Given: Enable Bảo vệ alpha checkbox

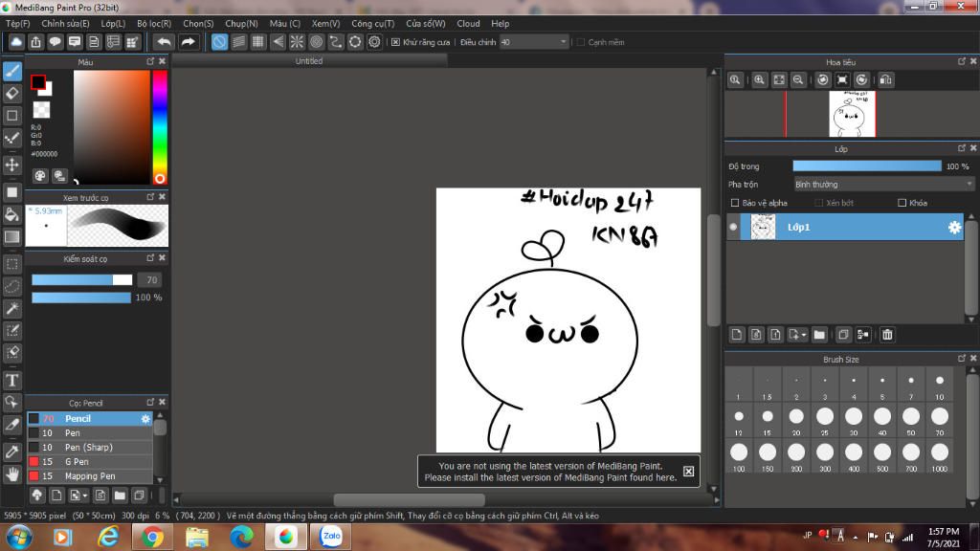Looking at the screenshot, I should coord(735,203).
